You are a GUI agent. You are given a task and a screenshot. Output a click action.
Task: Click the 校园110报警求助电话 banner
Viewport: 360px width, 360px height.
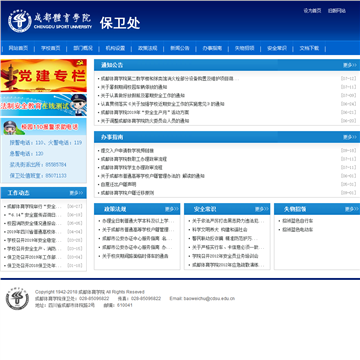click(x=43, y=126)
